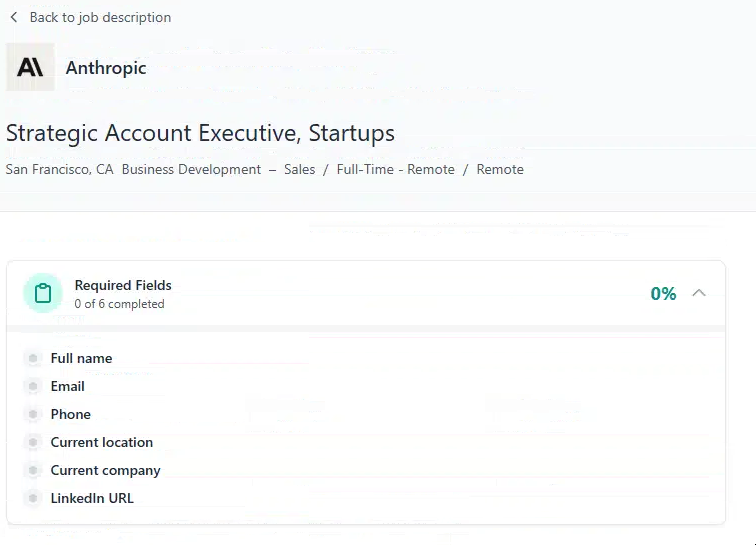Select the Current company required field
Screen dimensions: 756x545
pos(106,470)
